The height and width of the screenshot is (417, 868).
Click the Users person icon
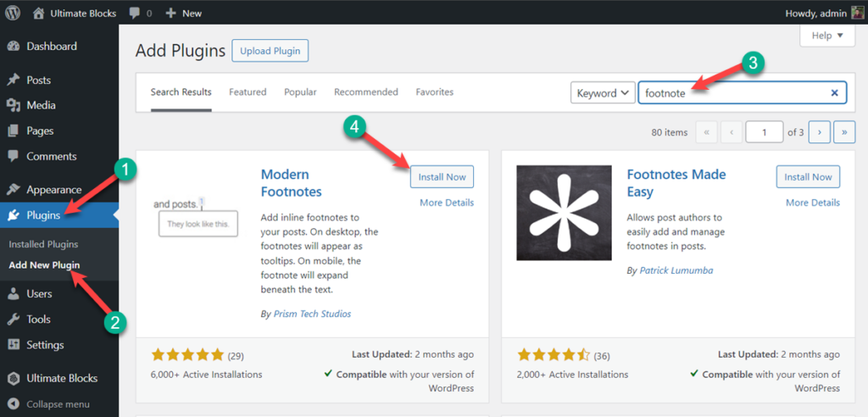(x=14, y=294)
